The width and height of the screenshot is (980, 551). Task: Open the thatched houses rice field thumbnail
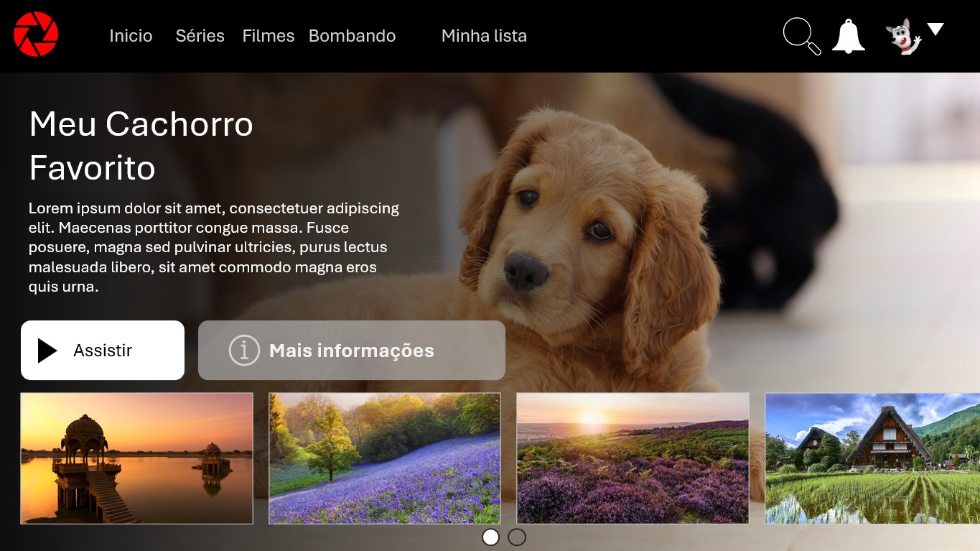[x=872, y=458]
